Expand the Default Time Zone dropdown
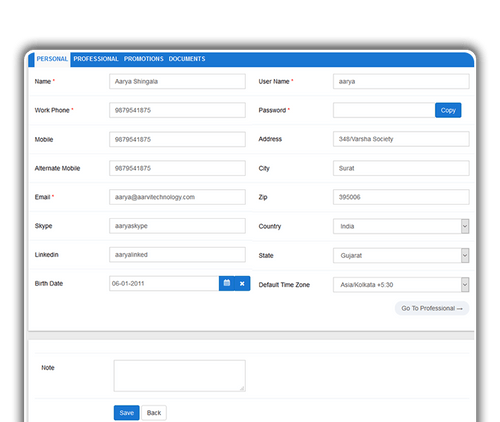 [401, 285]
